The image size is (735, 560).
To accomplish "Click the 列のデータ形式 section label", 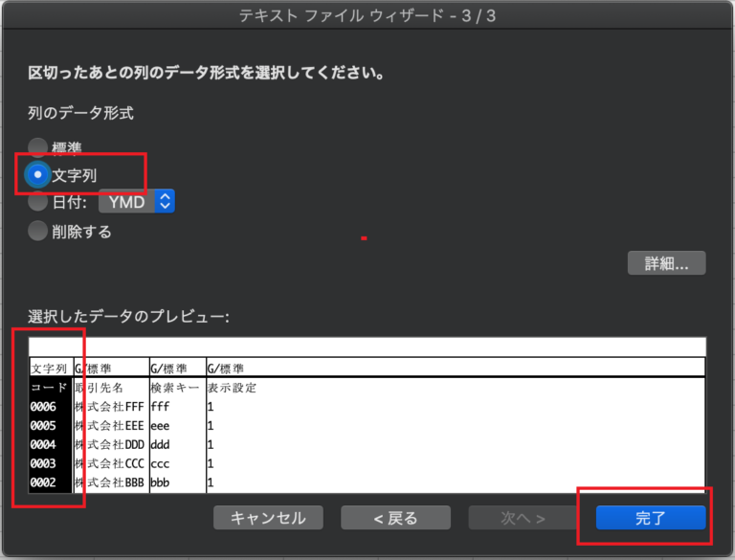I will 80,113.
